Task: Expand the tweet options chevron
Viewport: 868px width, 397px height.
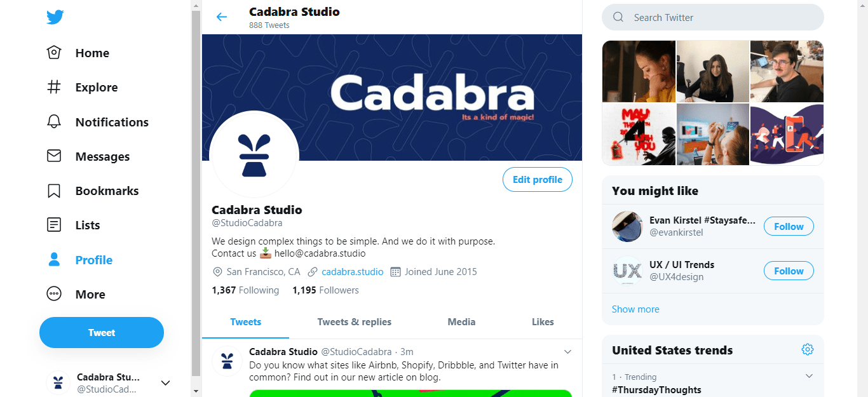Action: (x=568, y=352)
